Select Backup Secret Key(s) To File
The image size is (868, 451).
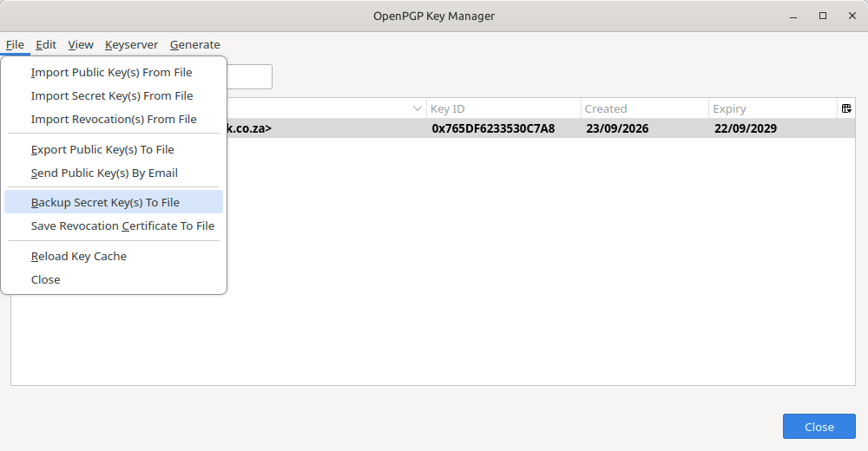coord(114,202)
